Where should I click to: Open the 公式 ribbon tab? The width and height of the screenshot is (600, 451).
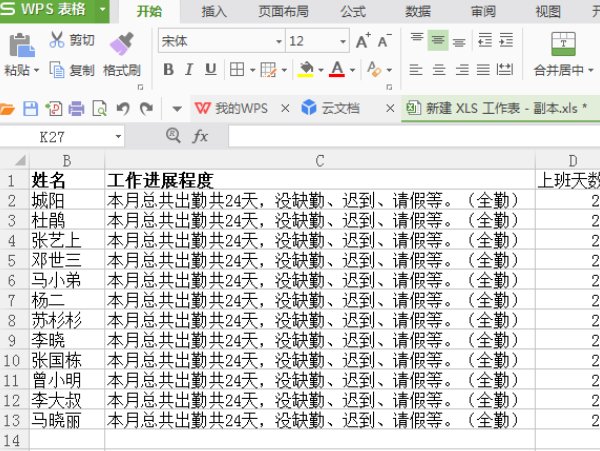(353, 11)
